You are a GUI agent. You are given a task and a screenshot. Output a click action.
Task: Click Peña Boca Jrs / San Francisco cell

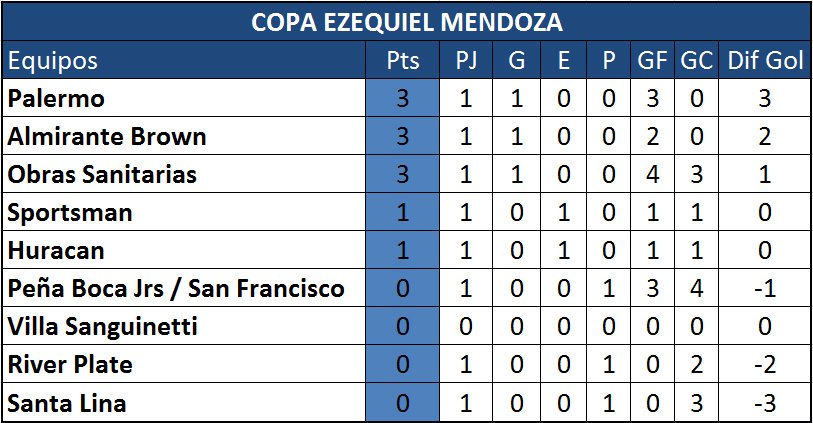click(184, 288)
